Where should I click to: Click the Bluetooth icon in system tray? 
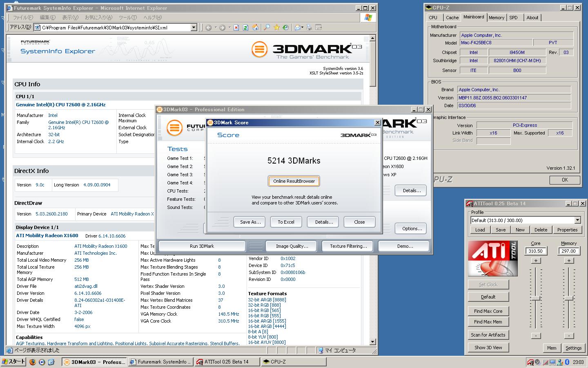(x=567, y=362)
